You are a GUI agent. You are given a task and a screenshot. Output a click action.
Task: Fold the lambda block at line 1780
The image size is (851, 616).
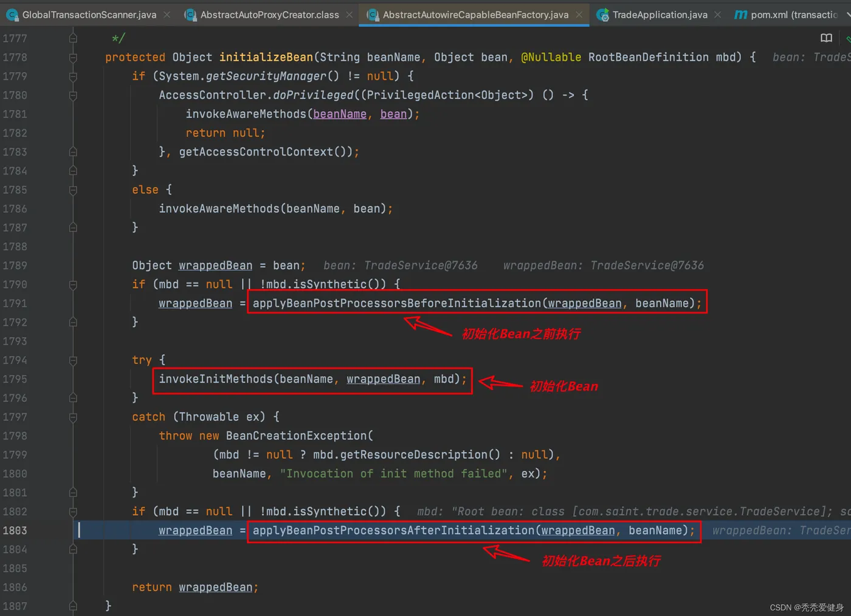pyautogui.click(x=73, y=95)
